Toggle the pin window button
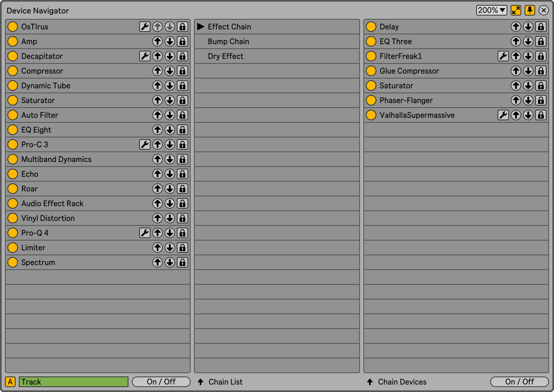Screen dimensions: 554x392 [530, 10]
